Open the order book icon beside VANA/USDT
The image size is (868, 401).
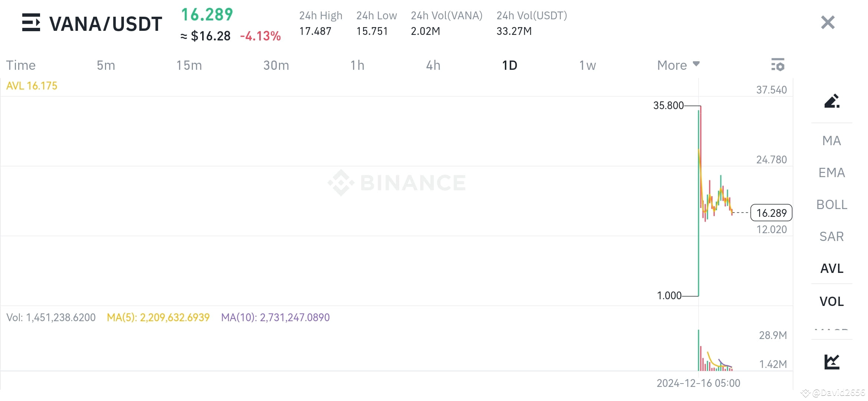(x=32, y=23)
